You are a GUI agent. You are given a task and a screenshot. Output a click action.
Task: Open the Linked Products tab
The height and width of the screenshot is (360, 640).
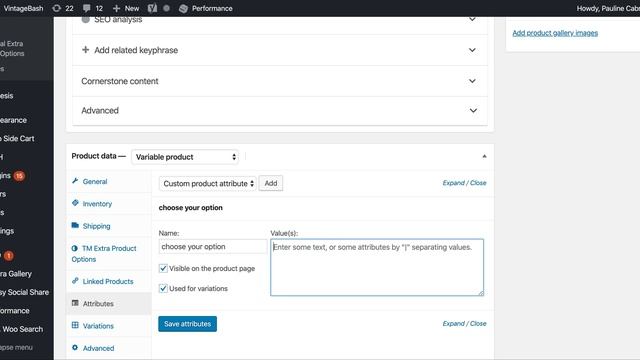pos(108,281)
